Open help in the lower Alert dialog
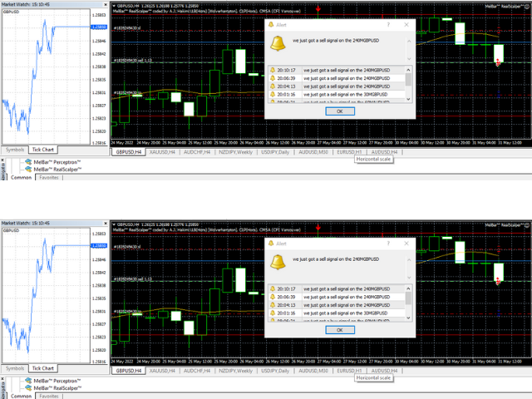The image size is (532, 399). pos(388,244)
